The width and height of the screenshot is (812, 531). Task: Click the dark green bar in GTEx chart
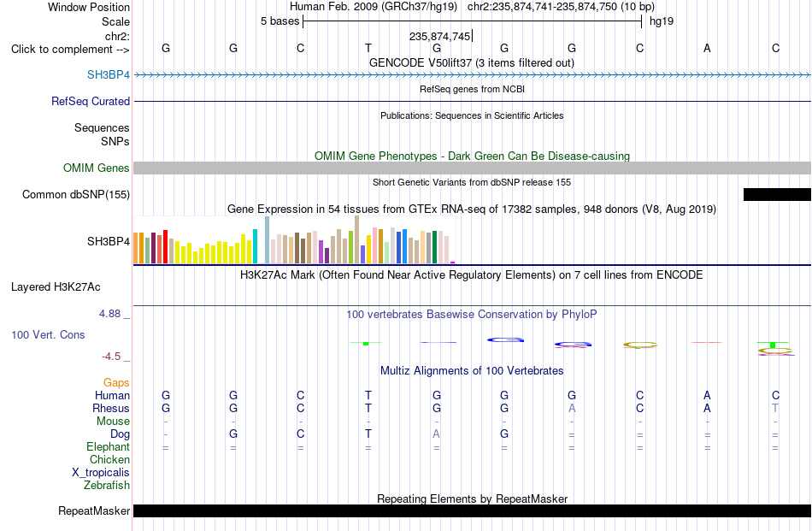pyautogui.click(x=434, y=247)
